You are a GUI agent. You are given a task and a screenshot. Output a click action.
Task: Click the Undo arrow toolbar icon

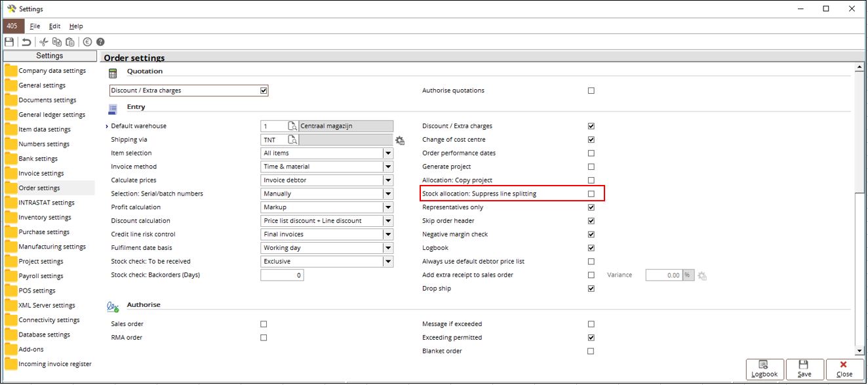point(26,41)
